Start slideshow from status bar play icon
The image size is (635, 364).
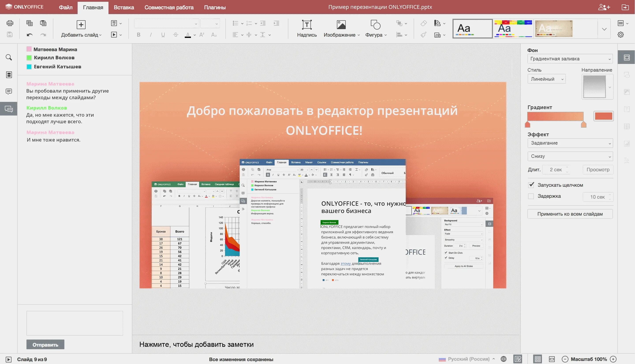tap(8, 359)
